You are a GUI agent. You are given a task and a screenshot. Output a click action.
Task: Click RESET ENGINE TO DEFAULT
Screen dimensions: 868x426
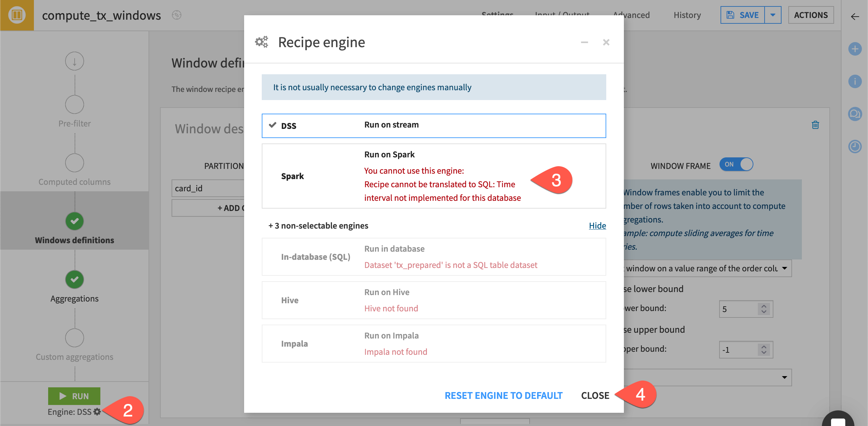504,395
